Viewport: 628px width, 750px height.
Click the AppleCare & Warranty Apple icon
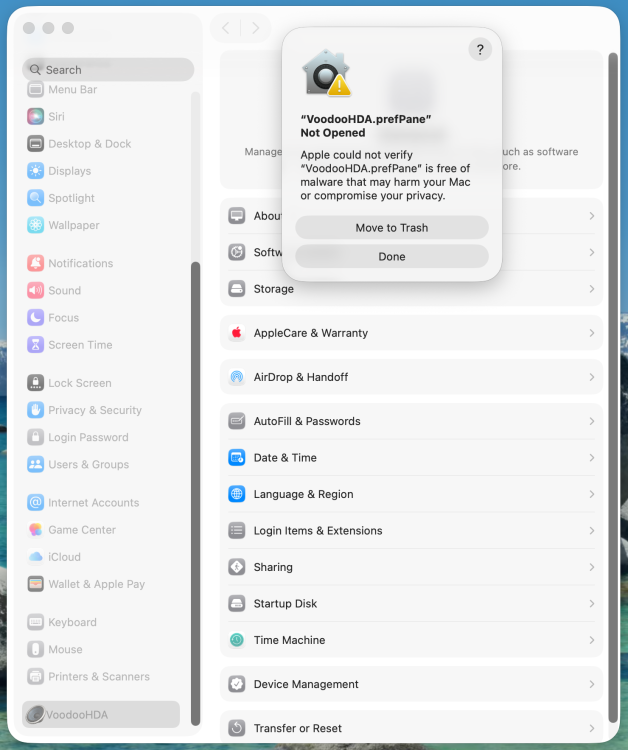click(x=236, y=333)
